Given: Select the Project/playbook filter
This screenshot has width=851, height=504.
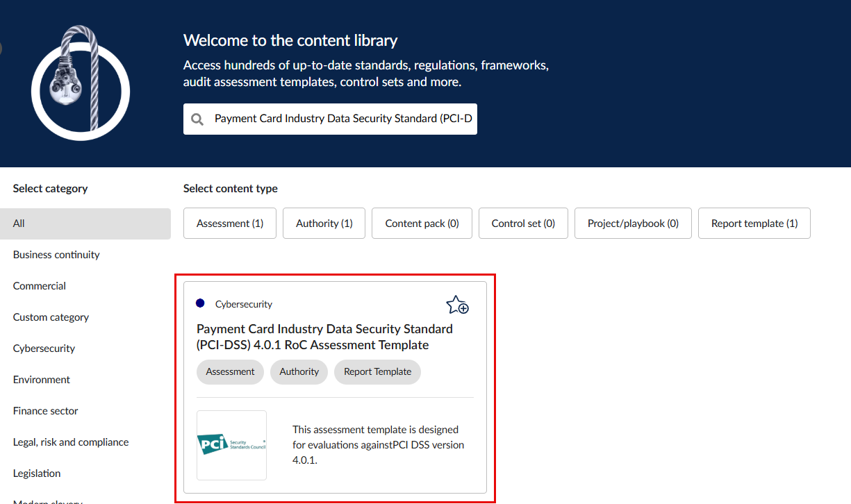Looking at the screenshot, I should coord(633,224).
